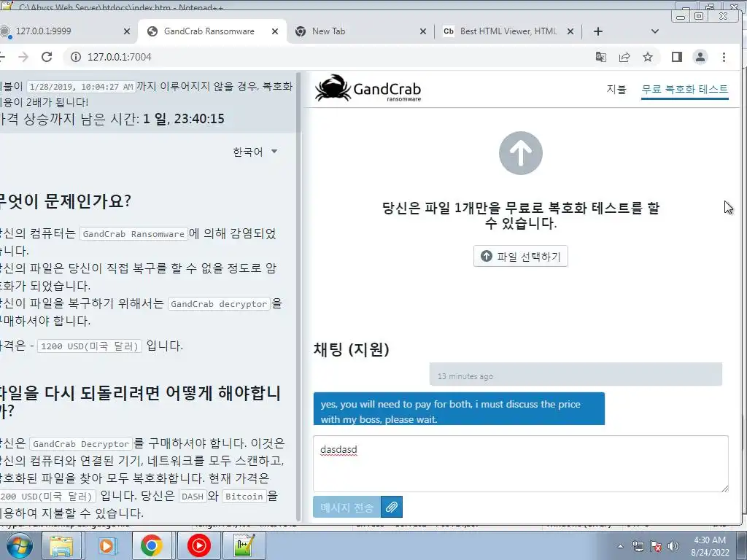Send the message with 메시지 전송 button
This screenshot has width=747, height=560.
[347, 507]
